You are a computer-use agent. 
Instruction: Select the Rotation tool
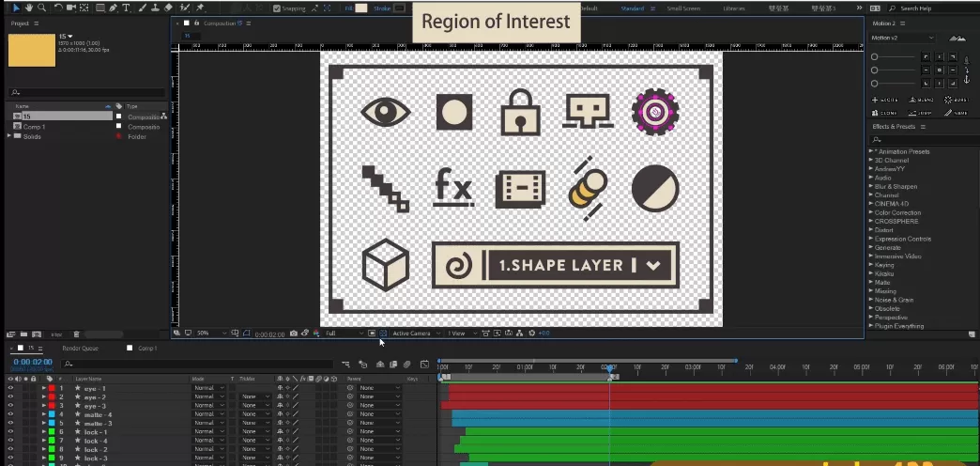pos(58,8)
